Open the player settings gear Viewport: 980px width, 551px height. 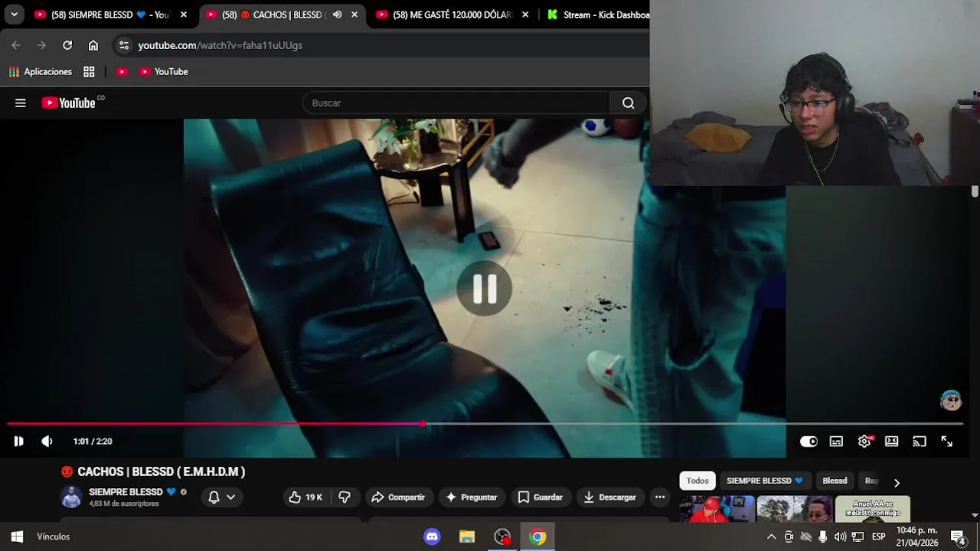864,442
